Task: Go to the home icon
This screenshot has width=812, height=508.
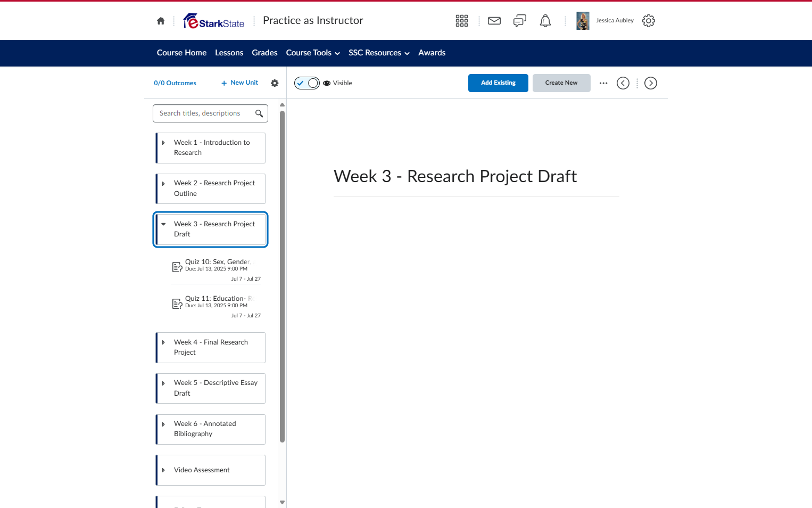Action: coord(161,21)
